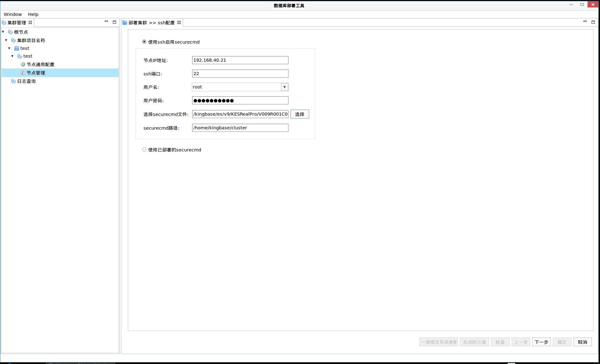This screenshot has width=600, height=364.
Task: Click the gear icon of 节点通用配置
Action: point(23,64)
